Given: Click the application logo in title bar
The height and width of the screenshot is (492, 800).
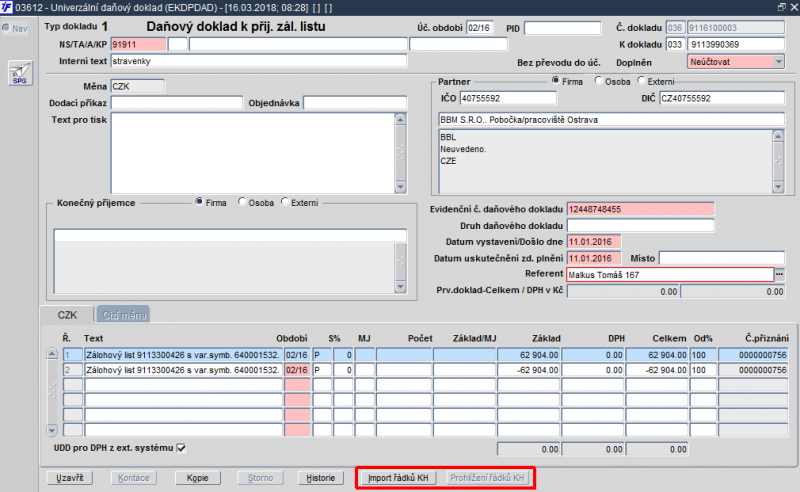Looking at the screenshot, I should [x=6, y=7].
